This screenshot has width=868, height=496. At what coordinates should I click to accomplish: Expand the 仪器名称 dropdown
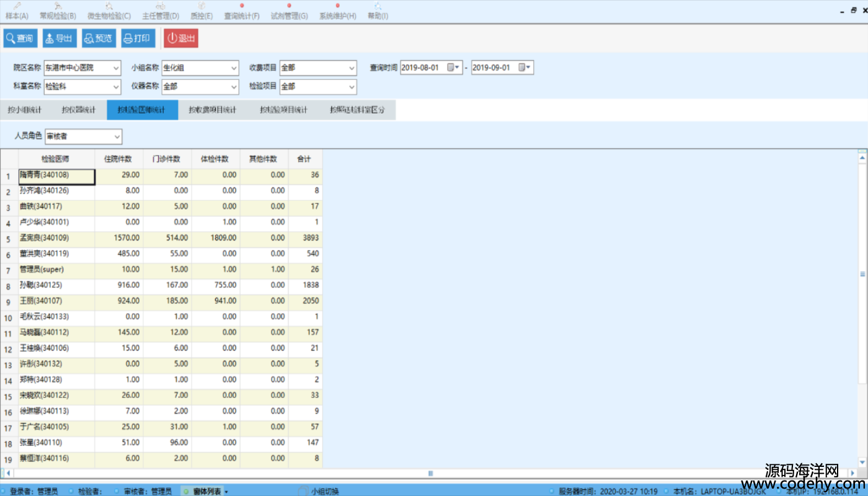click(234, 87)
